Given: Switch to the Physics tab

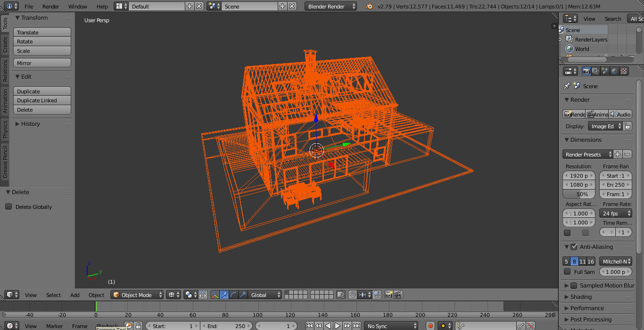Looking at the screenshot, I should (5, 129).
